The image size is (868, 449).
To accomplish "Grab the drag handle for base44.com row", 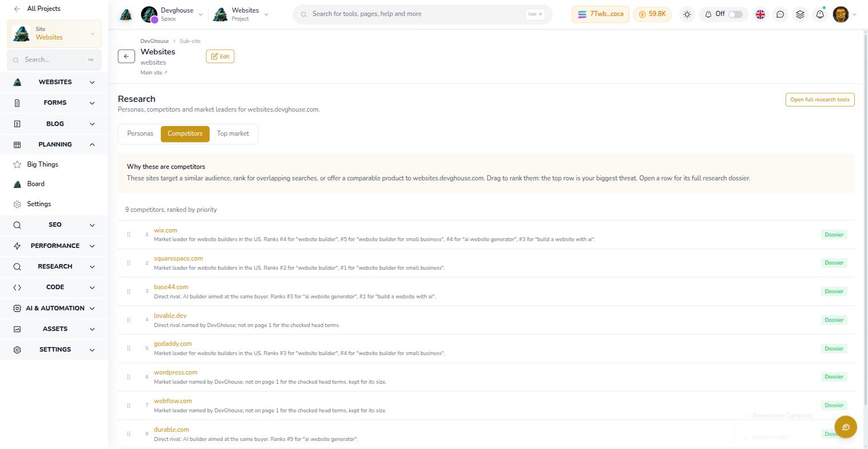I will tap(128, 292).
